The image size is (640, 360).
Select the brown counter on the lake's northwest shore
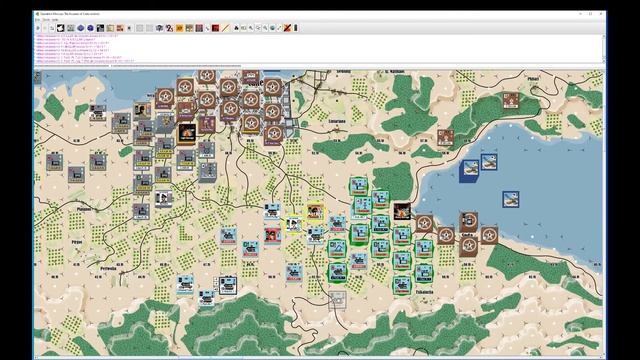coord(445,138)
